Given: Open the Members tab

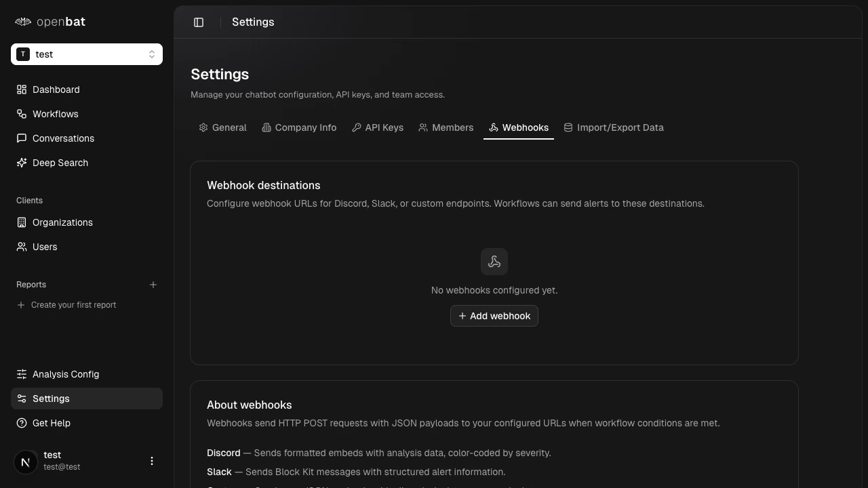Looking at the screenshot, I should click(446, 127).
